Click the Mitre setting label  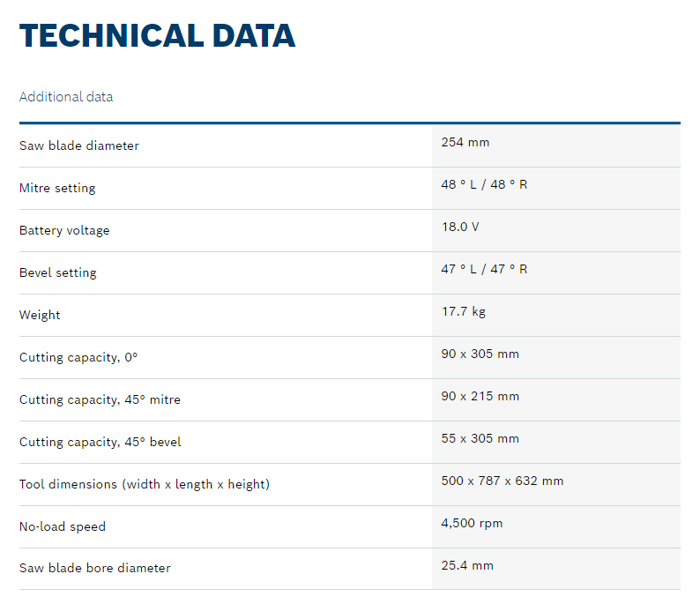coord(57,188)
